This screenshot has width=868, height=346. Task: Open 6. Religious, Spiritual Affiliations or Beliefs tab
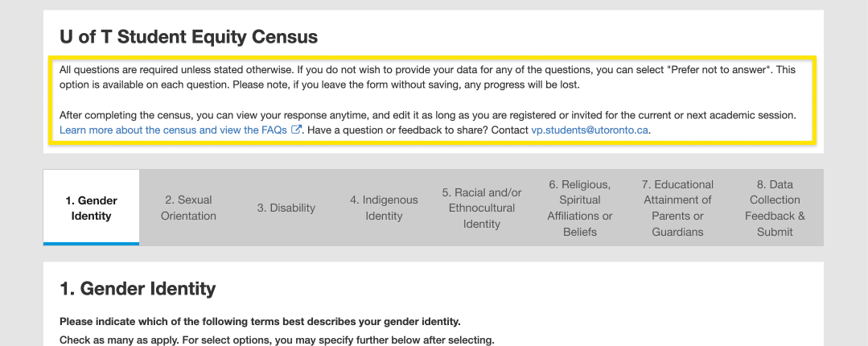pos(579,208)
